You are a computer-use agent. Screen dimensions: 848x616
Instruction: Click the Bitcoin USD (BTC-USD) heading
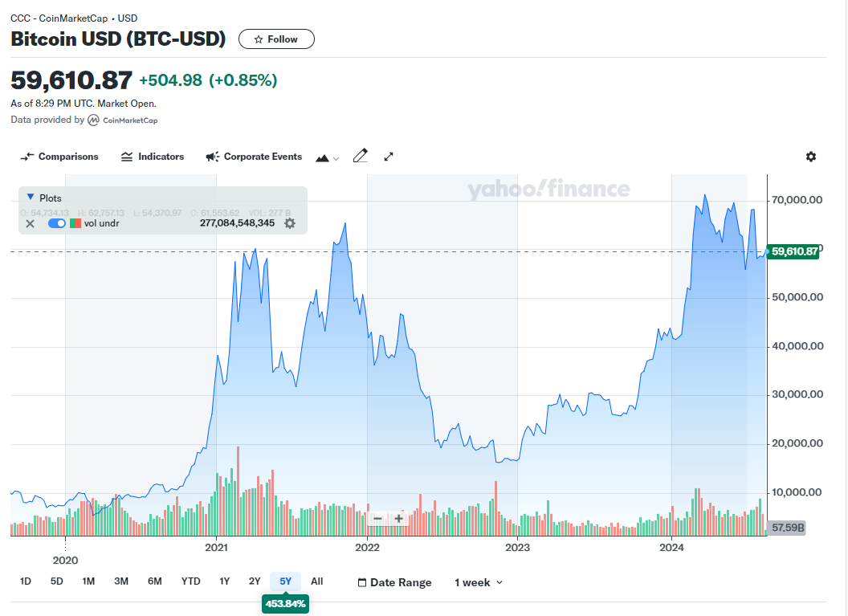pyautogui.click(x=118, y=39)
